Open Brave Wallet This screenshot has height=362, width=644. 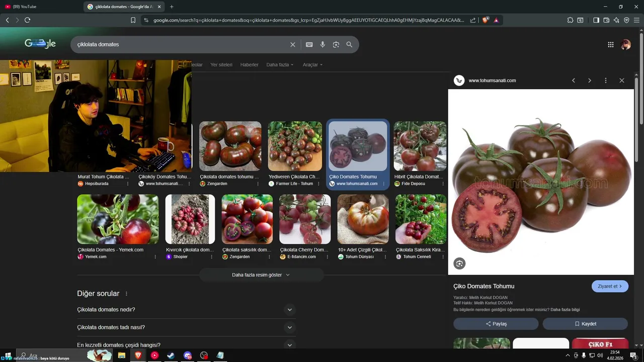coord(606,20)
